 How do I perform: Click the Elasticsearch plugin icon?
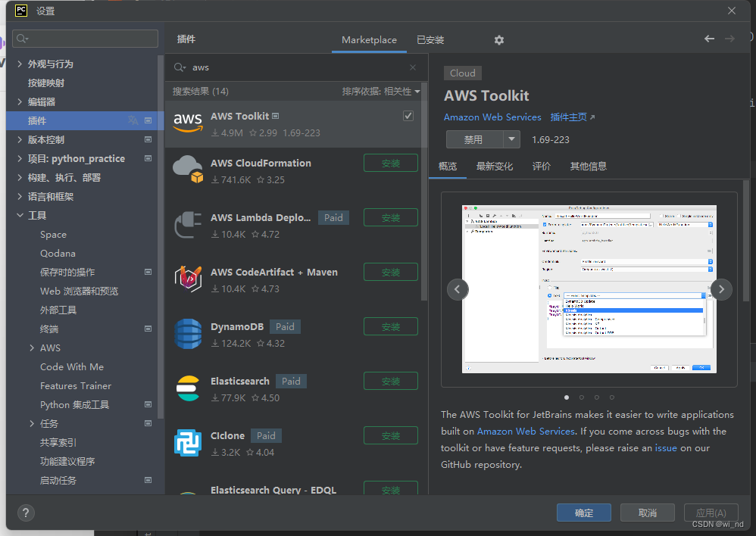188,388
